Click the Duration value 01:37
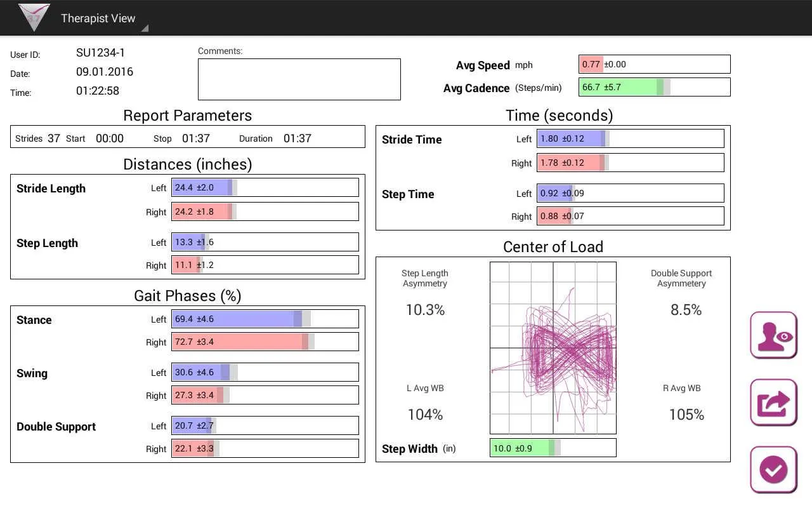 298,138
